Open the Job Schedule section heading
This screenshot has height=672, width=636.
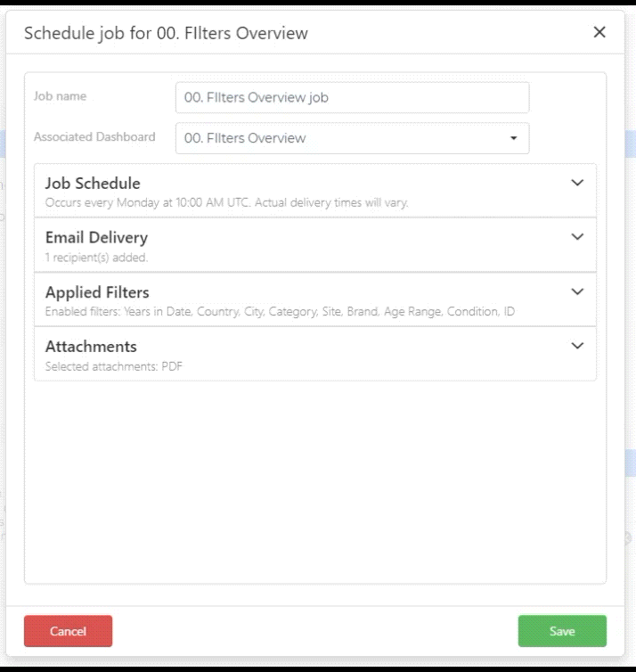tap(93, 184)
